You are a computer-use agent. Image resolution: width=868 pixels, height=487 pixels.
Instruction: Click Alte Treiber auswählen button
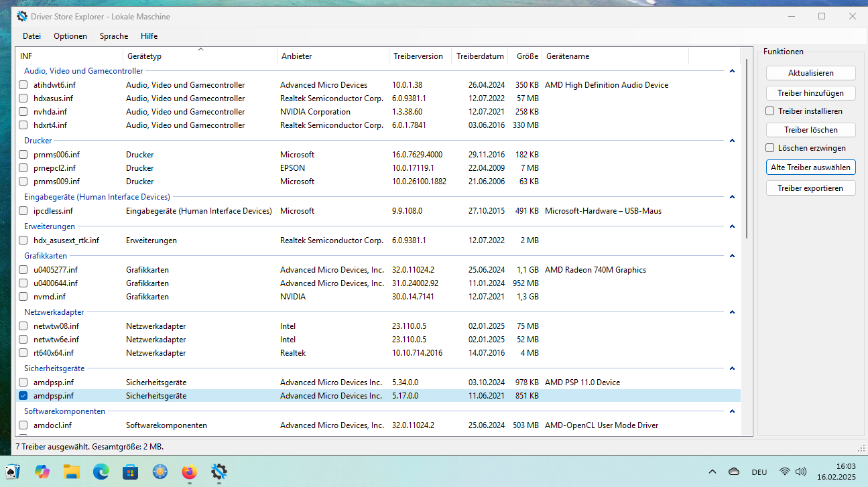pyautogui.click(x=810, y=167)
